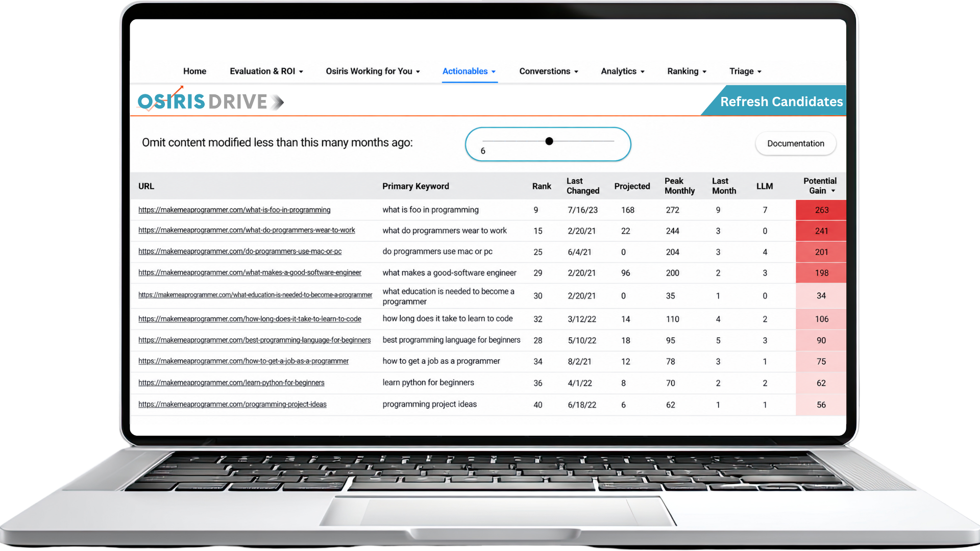
Task: Click the months slider handle
Action: pyautogui.click(x=549, y=141)
